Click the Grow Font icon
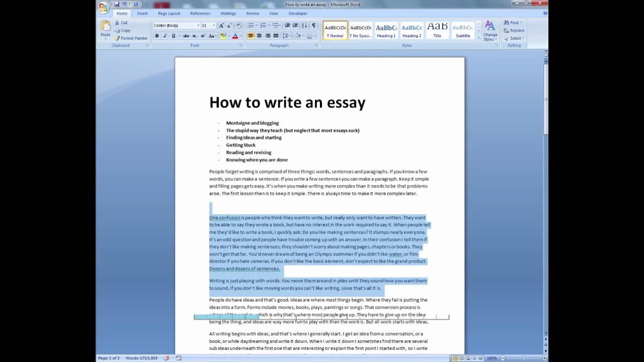 [x=221, y=26]
